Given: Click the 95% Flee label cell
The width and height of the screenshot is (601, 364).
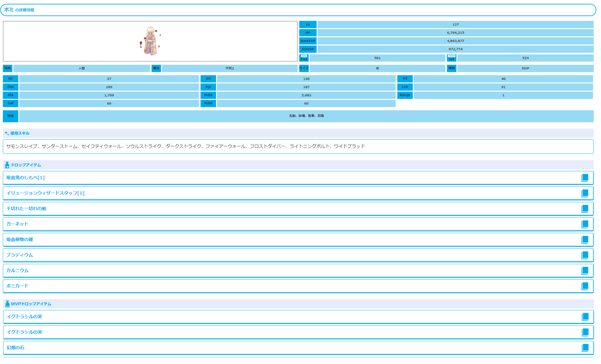Looking at the screenshot, I should click(304, 58).
